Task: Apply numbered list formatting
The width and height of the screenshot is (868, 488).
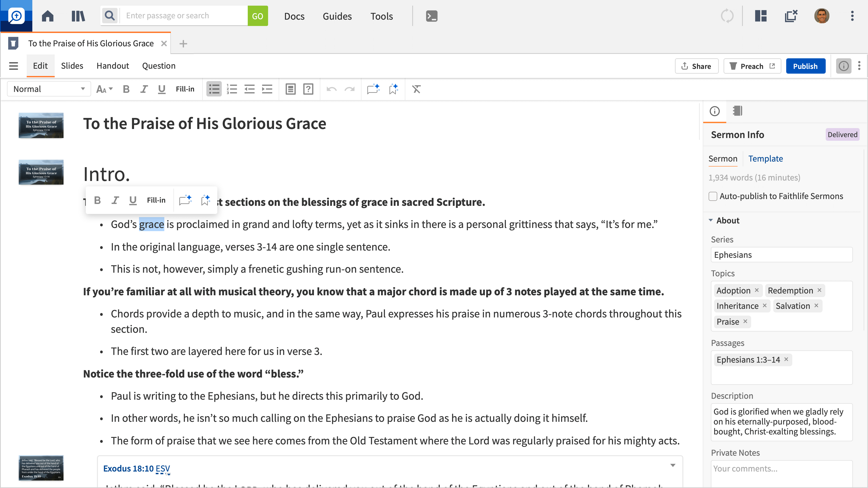Action: (x=232, y=89)
